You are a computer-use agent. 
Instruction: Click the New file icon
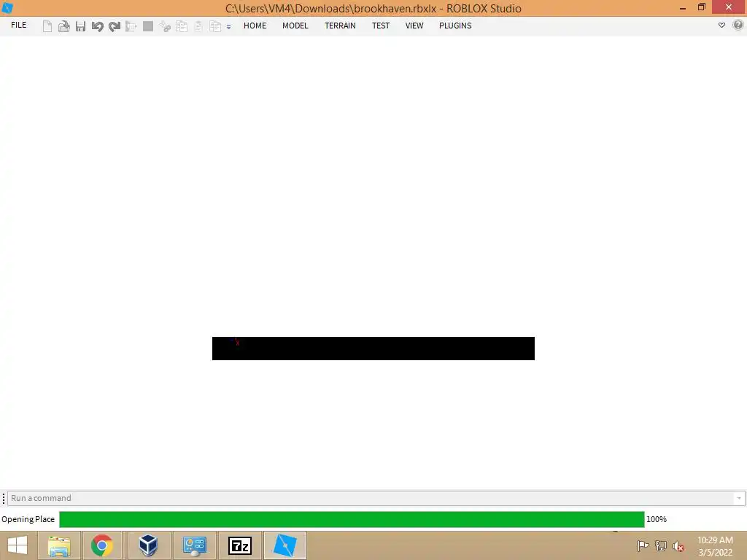pos(47,26)
